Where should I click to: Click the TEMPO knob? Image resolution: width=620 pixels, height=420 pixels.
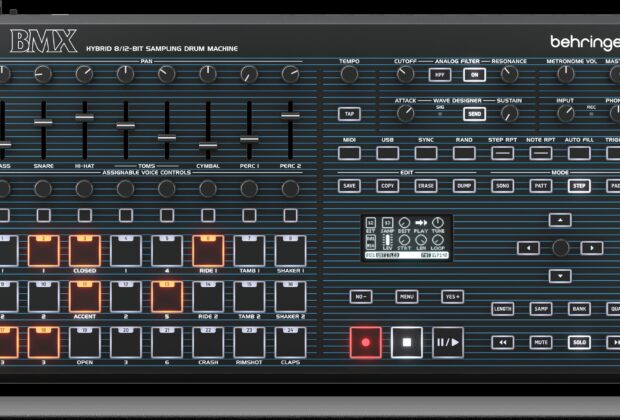tap(350, 74)
